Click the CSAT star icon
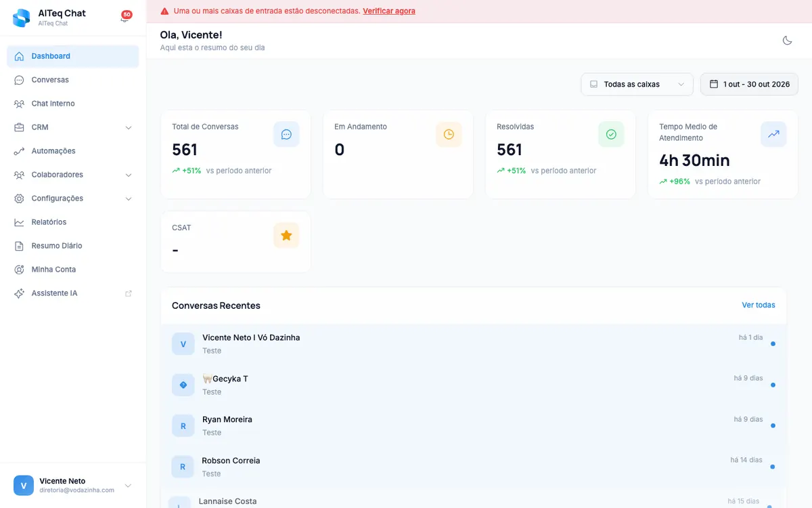The height and width of the screenshot is (508, 812). 286,235
